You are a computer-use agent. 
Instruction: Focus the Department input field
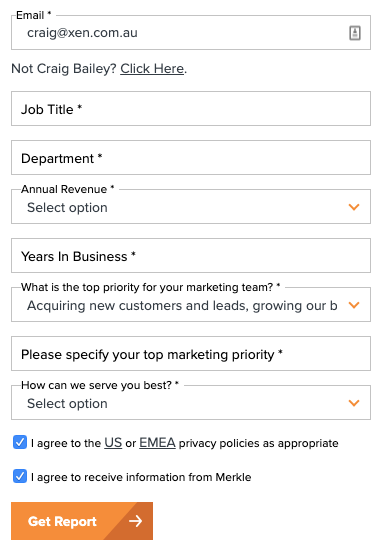point(191,157)
